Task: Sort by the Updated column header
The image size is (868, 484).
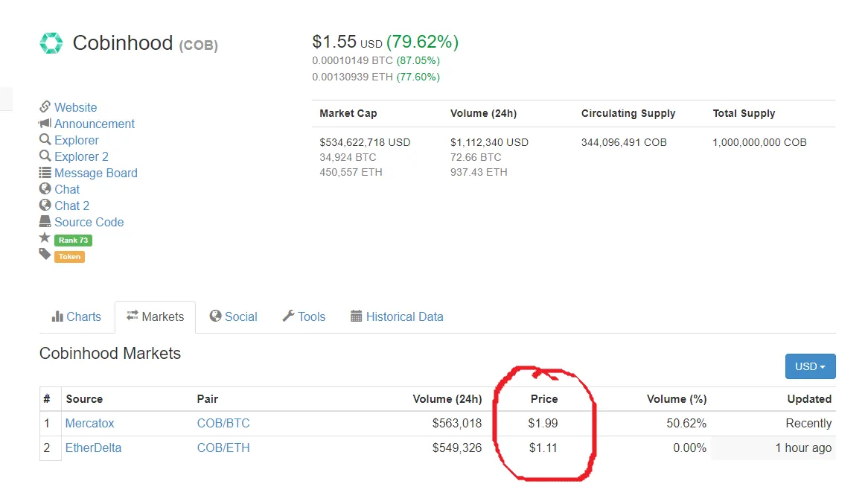Action: (809, 398)
